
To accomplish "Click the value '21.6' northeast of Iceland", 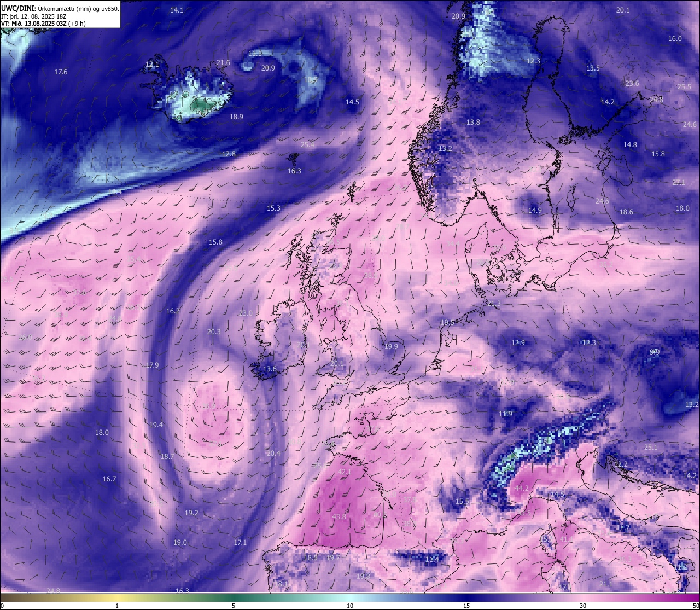I will 223,63.
